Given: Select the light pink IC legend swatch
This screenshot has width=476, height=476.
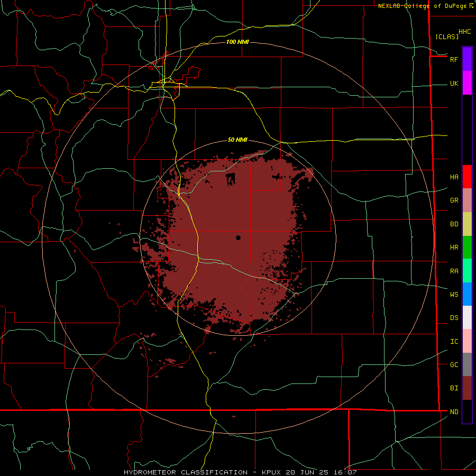Looking at the screenshot, I should [467, 341].
